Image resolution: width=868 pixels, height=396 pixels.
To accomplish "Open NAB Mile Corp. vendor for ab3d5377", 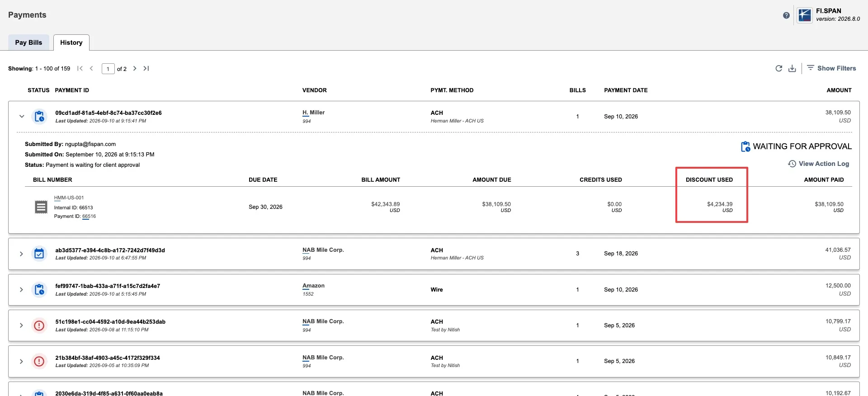I will click(323, 250).
